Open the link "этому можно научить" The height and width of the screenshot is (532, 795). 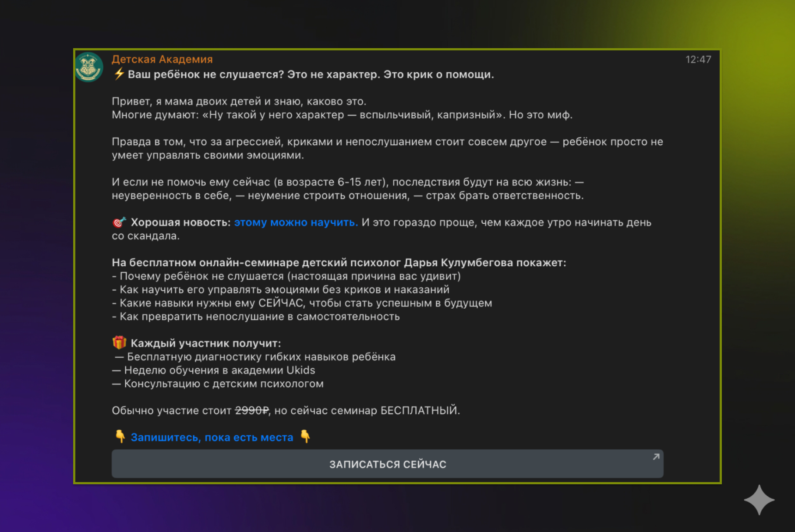click(x=296, y=222)
